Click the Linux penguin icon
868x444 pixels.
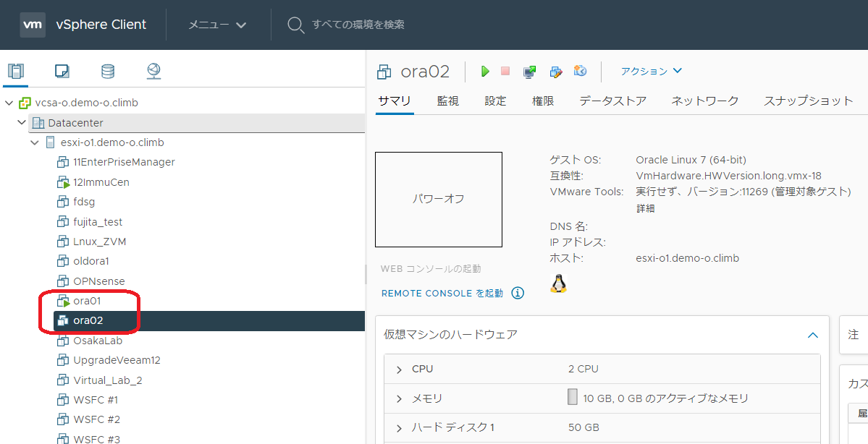559,283
